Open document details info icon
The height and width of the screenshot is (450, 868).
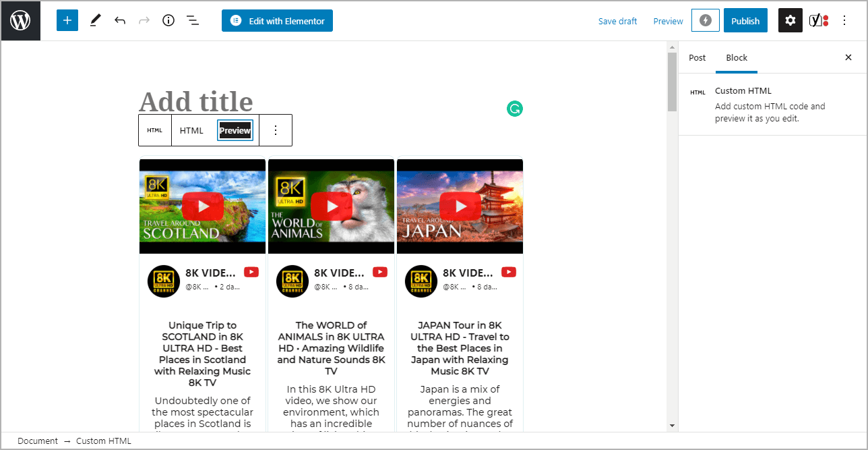tap(168, 20)
